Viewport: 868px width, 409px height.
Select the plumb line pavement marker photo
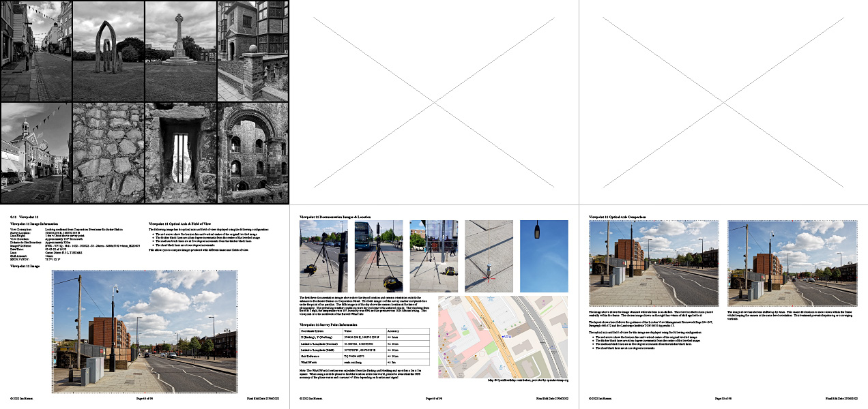pos(489,256)
